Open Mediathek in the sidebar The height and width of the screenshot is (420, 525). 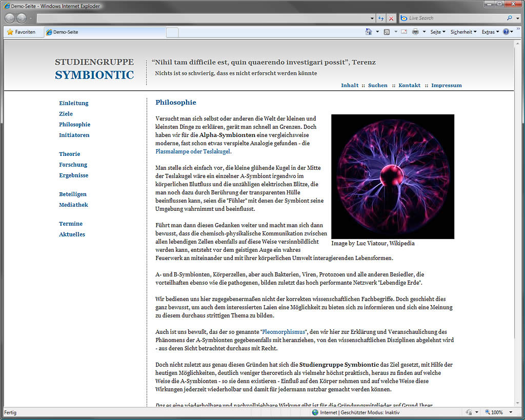point(73,205)
